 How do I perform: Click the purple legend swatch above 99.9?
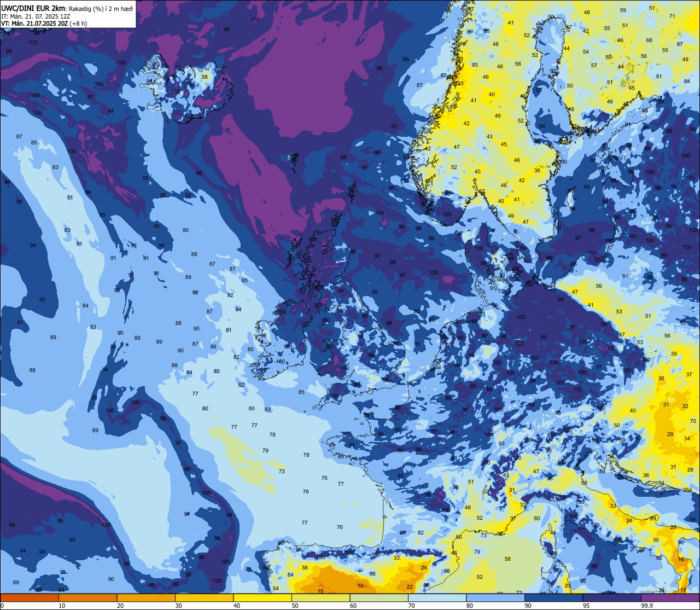(670, 598)
